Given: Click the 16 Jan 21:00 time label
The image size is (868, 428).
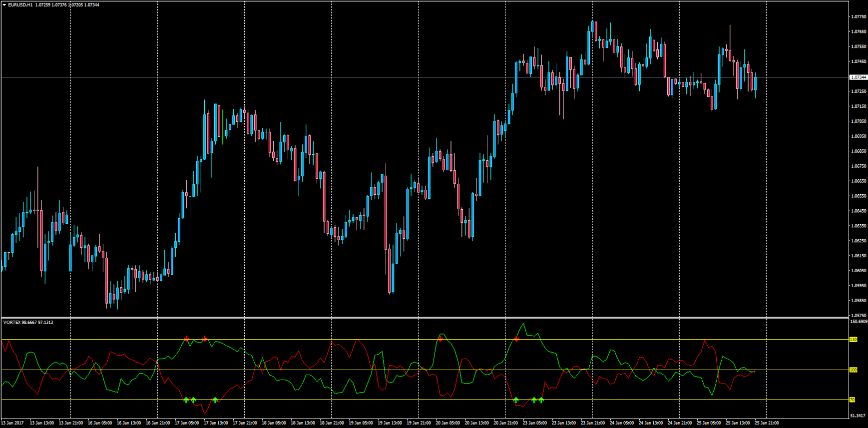Looking at the screenshot, I should (x=158, y=423).
